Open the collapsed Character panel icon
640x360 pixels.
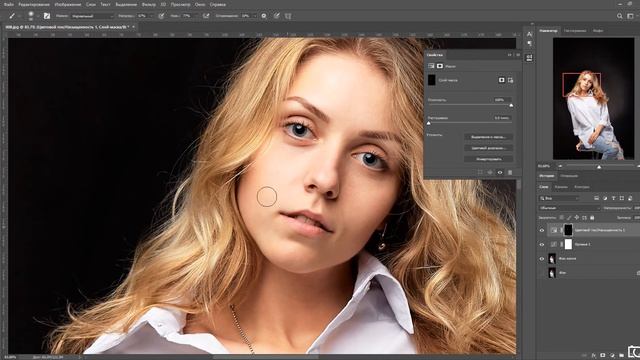click(x=529, y=34)
